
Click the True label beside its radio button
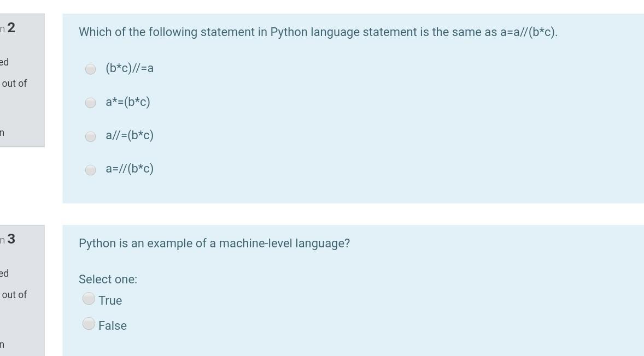tap(110, 300)
